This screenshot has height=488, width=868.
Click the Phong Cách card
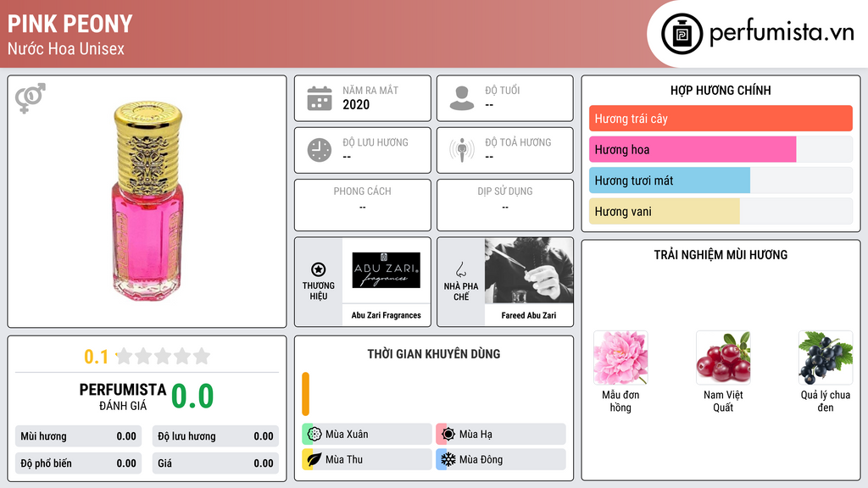[363, 205]
